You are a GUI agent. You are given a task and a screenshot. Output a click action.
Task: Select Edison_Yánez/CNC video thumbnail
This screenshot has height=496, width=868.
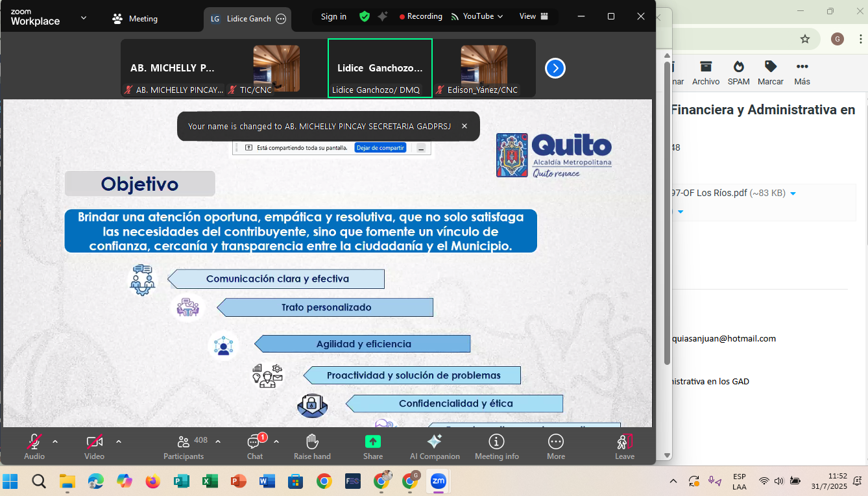[x=484, y=68]
